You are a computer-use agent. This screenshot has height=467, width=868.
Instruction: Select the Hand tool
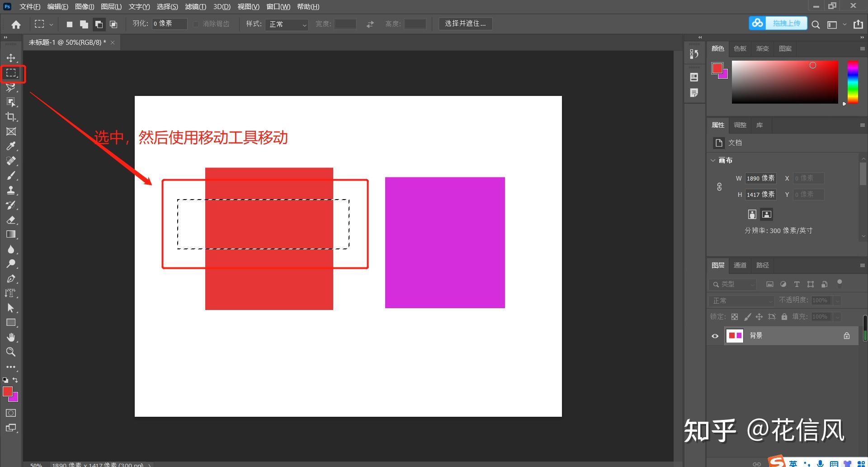pos(11,337)
